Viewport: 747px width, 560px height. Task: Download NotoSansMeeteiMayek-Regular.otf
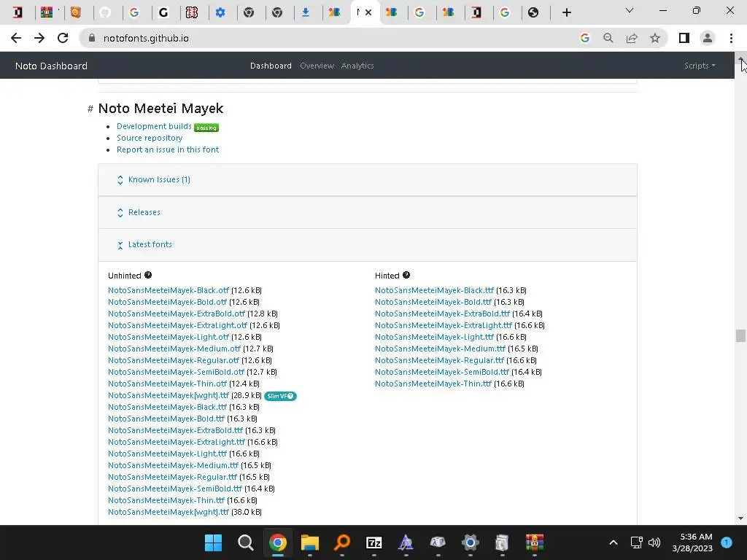coord(174,360)
